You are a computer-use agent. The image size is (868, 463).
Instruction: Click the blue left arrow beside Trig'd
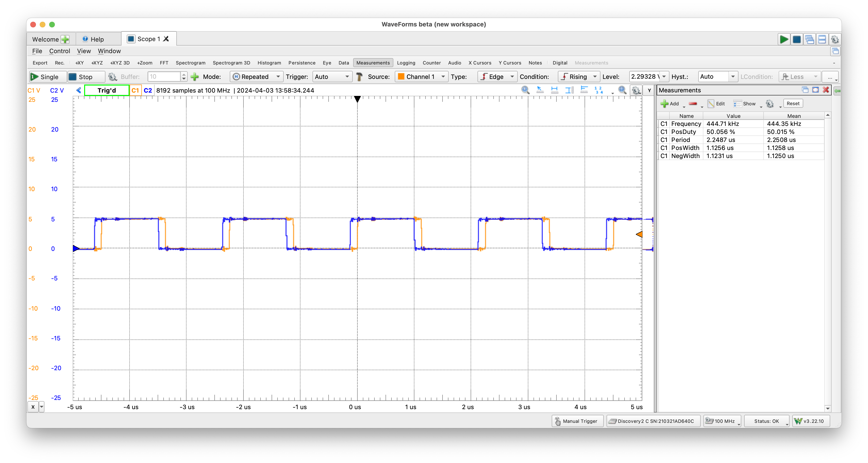(78, 90)
